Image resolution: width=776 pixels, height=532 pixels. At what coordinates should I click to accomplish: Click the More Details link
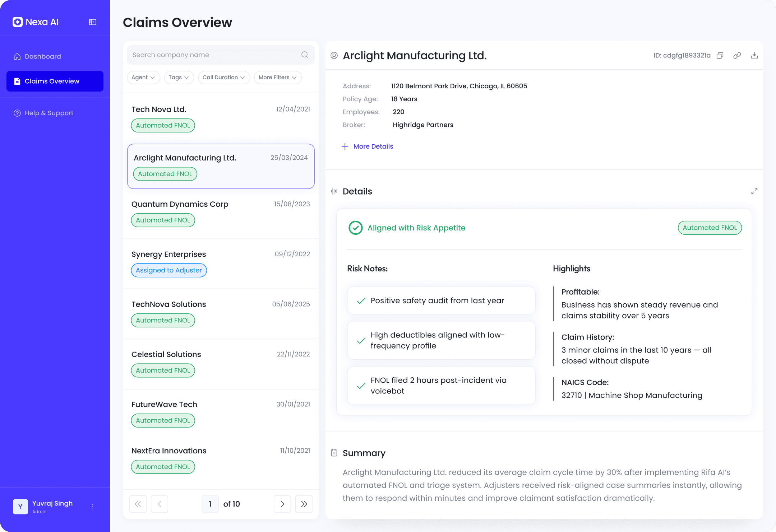(x=373, y=146)
